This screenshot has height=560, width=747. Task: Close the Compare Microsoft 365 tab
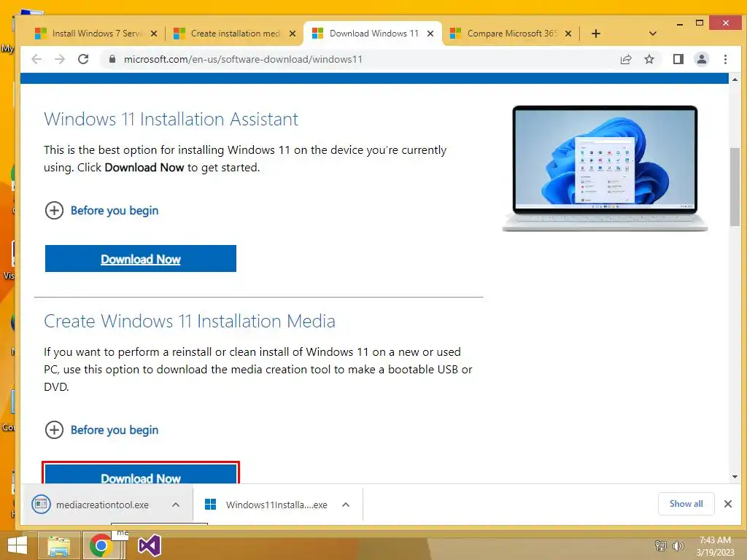point(568,34)
